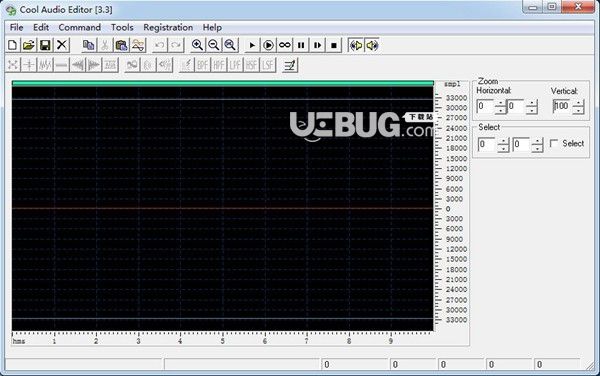Click the green overview bar above waveform
Viewport: 600px width, 376px height.
(x=223, y=83)
